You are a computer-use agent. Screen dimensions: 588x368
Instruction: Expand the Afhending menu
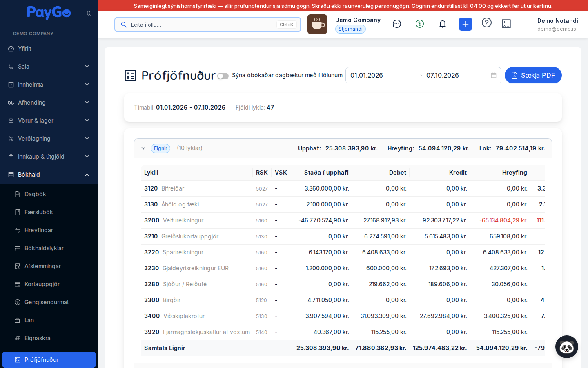coord(49,103)
